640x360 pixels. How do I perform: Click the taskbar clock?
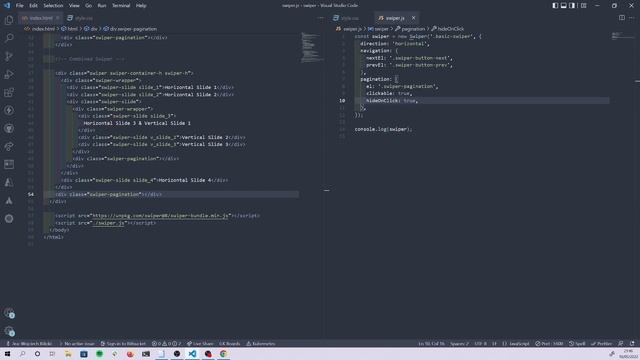pyautogui.click(x=628, y=354)
